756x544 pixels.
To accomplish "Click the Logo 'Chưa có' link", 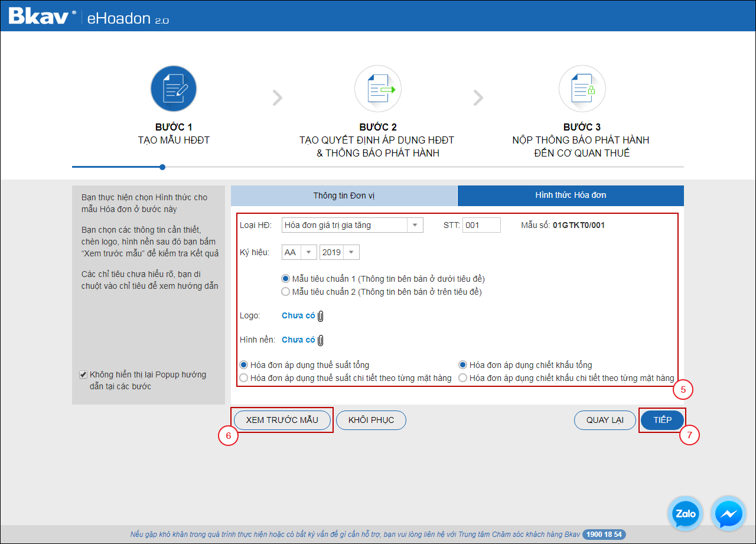I will (298, 316).
